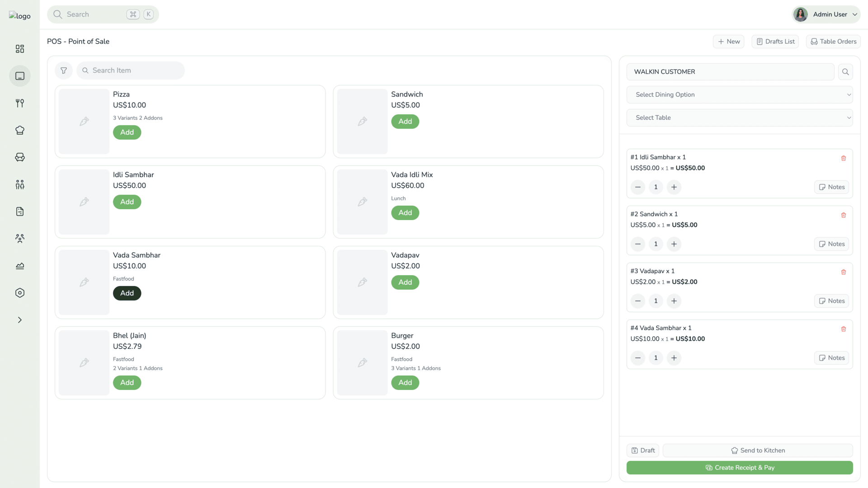
Task: Open Table Orders view
Action: point(833,42)
